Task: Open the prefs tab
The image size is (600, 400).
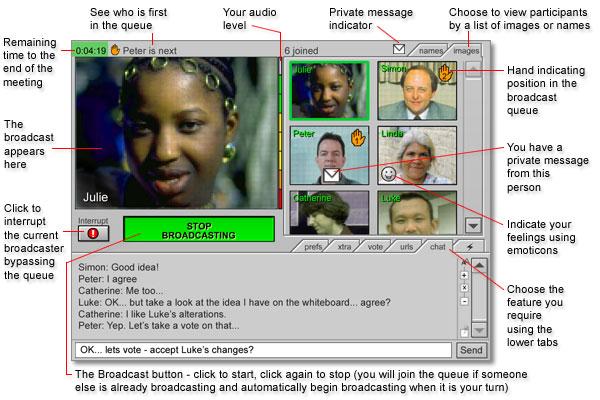Action: [x=313, y=246]
